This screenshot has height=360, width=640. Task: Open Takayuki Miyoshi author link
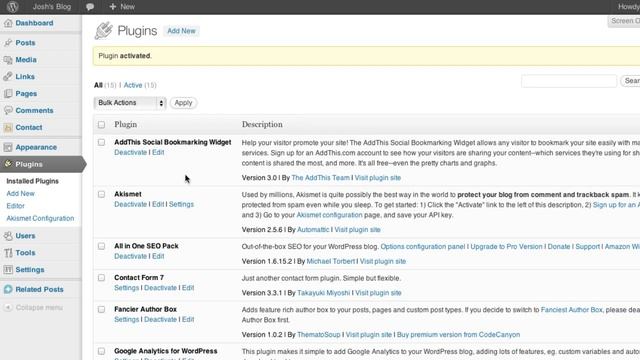pyautogui.click(x=324, y=293)
